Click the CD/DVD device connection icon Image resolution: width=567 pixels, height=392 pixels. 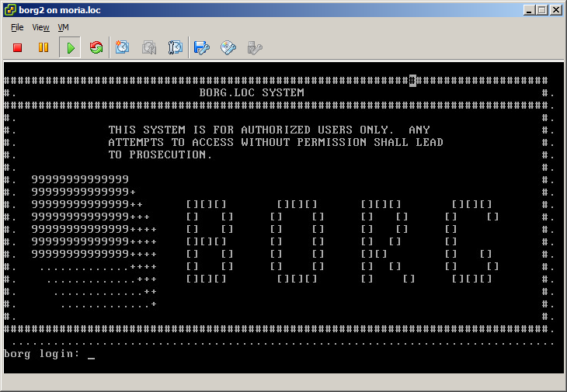228,47
